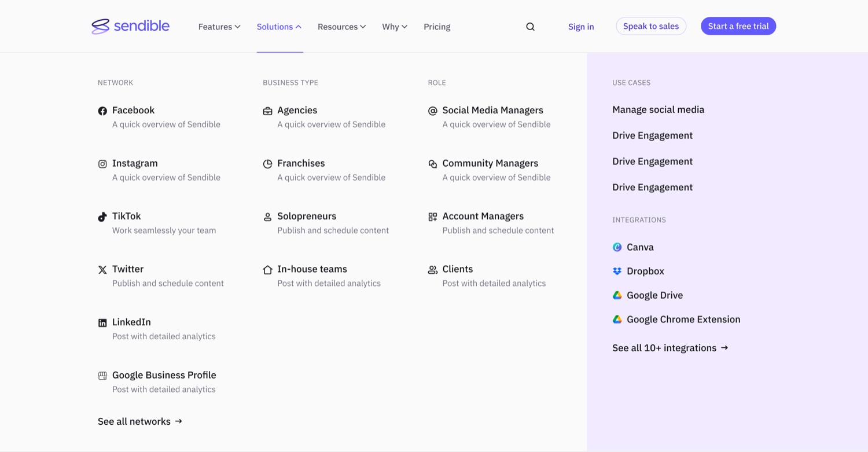Screen dimensions: 868x452
Task: Collapse the Solutions dropdown menu
Action: pyautogui.click(x=279, y=27)
